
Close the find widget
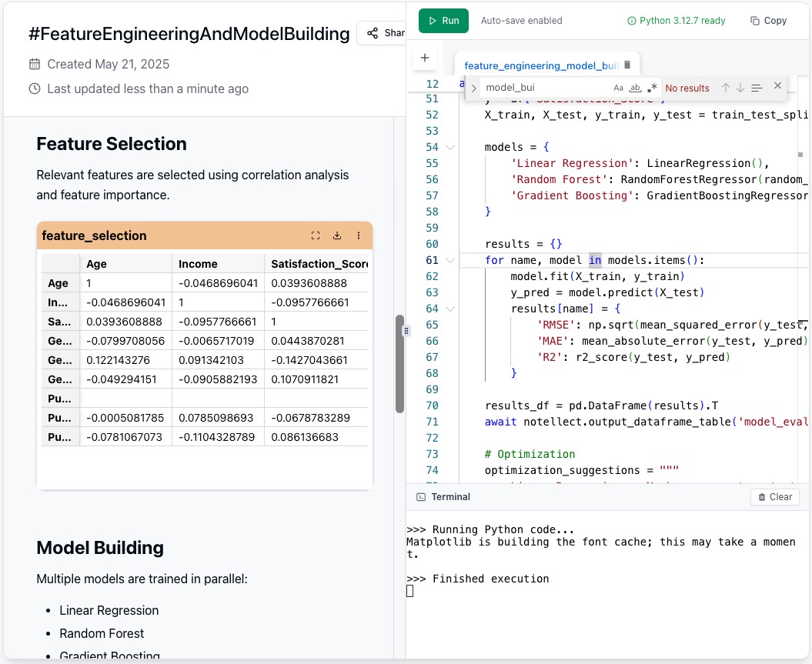[x=777, y=86]
